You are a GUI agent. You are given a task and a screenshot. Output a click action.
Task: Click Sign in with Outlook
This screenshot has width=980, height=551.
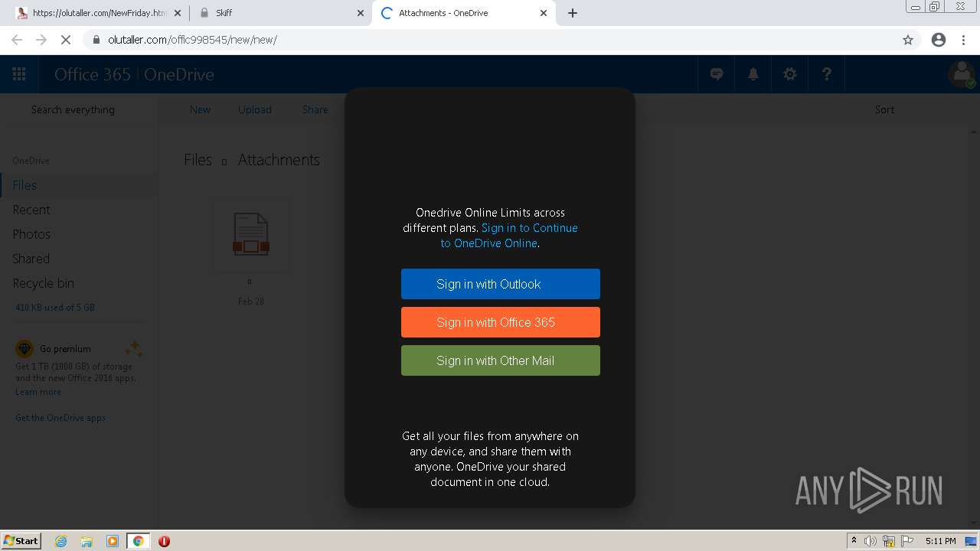[501, 284]
